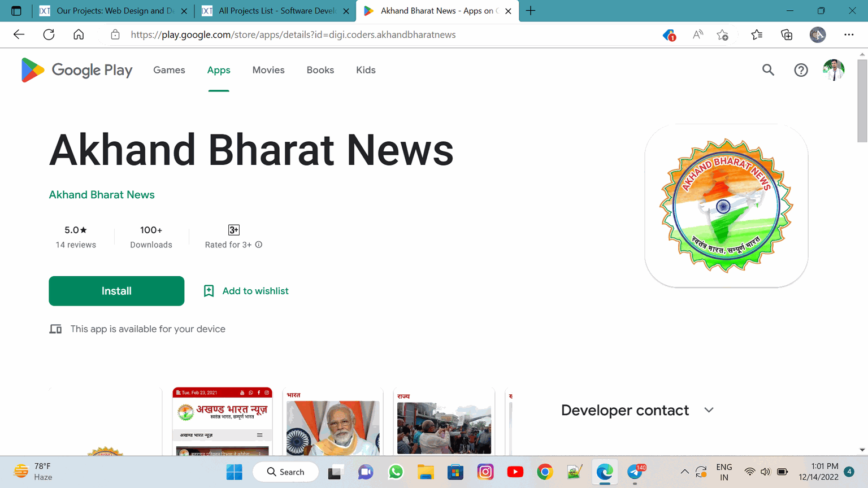The width and height of the screenshot is (868, 488).
Task: Open the app screenshot dated Tue, Feb 23, 2021
Action: [x=223, y=421]
